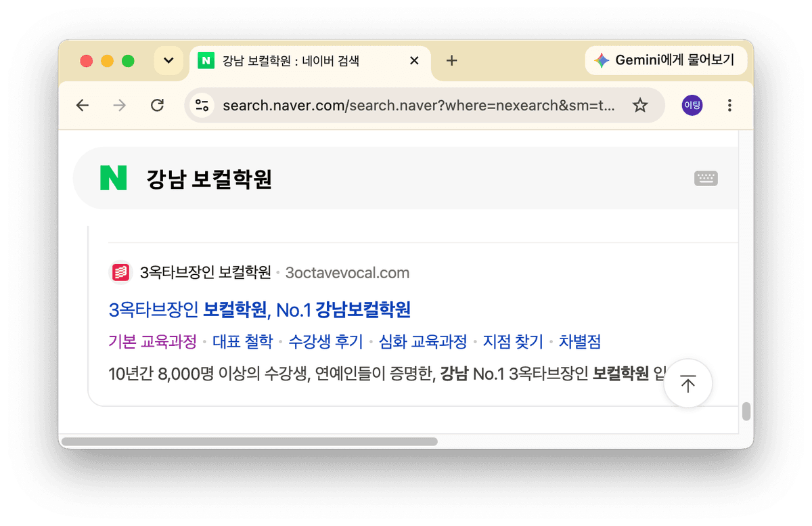
Task: Click the Gemini에게 물어보기 button
Action: coord(665,60)
